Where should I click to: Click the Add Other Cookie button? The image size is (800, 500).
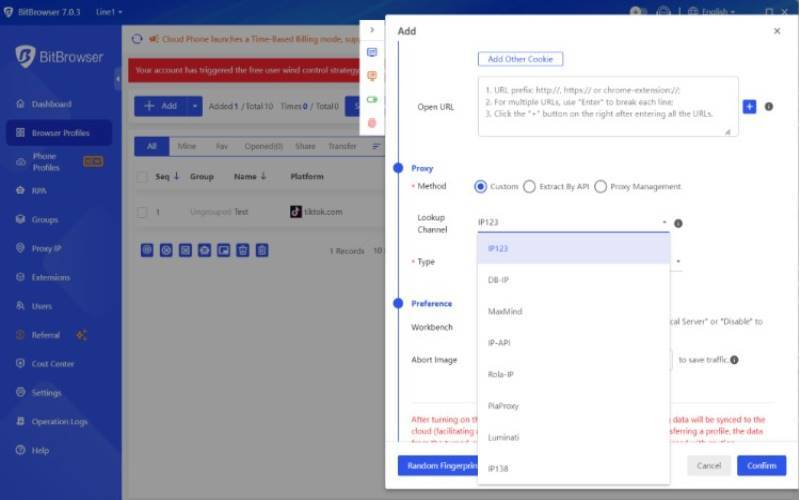[520, 59]
